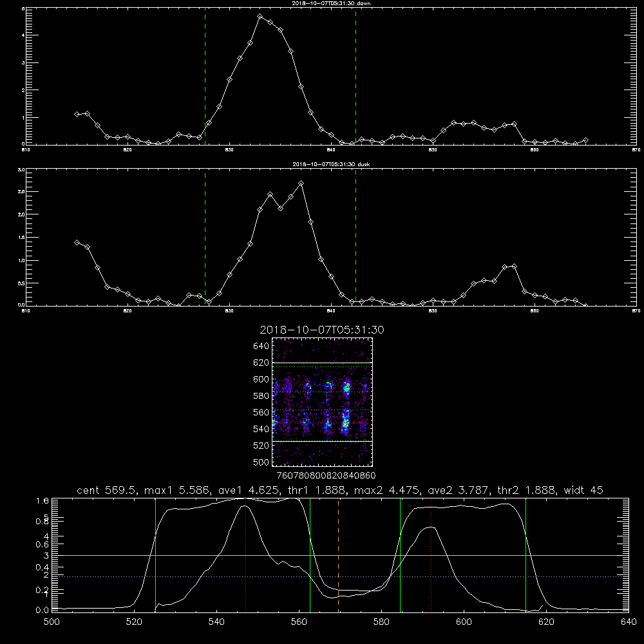The width and height of the screenshot is (644, 644).
Task: Click heatmap y-axis label 580
Action: click(261, 396)
